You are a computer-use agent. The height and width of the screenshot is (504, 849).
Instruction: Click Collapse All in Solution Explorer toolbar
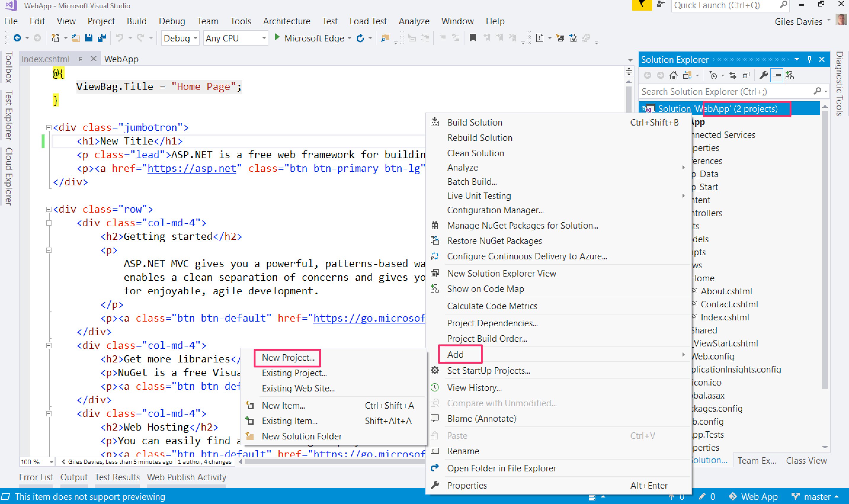pos(746,76)
